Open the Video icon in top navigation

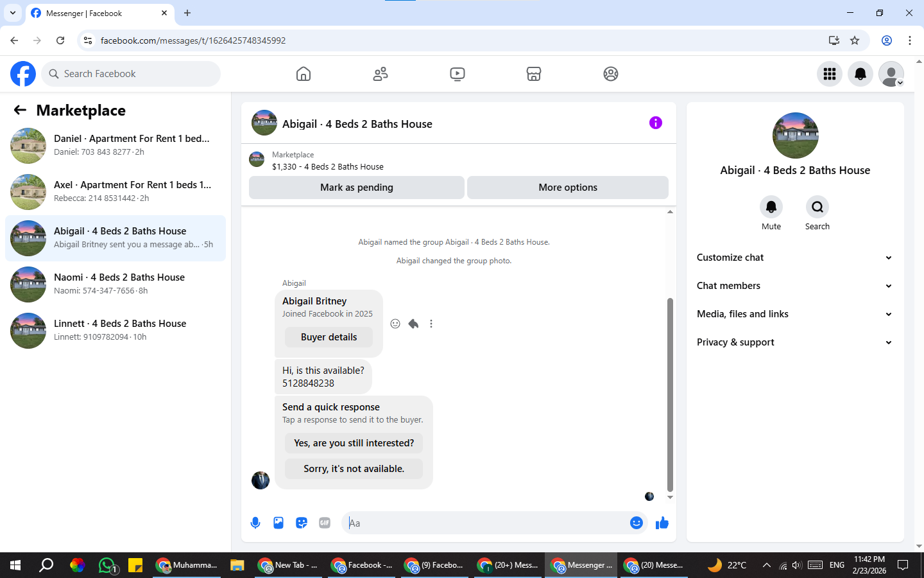[458, 74]
